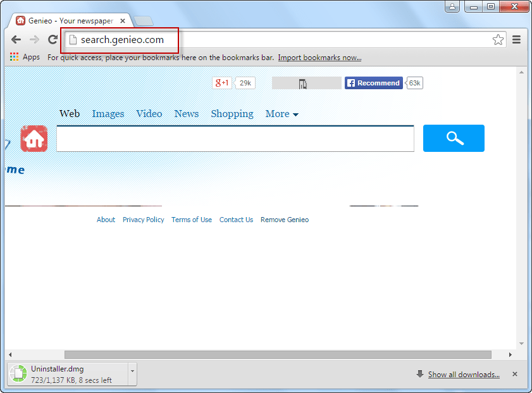Click the Remove Genieo link
Image resolution: width=532 pixels, height=393 pixels.
[285, 220]
